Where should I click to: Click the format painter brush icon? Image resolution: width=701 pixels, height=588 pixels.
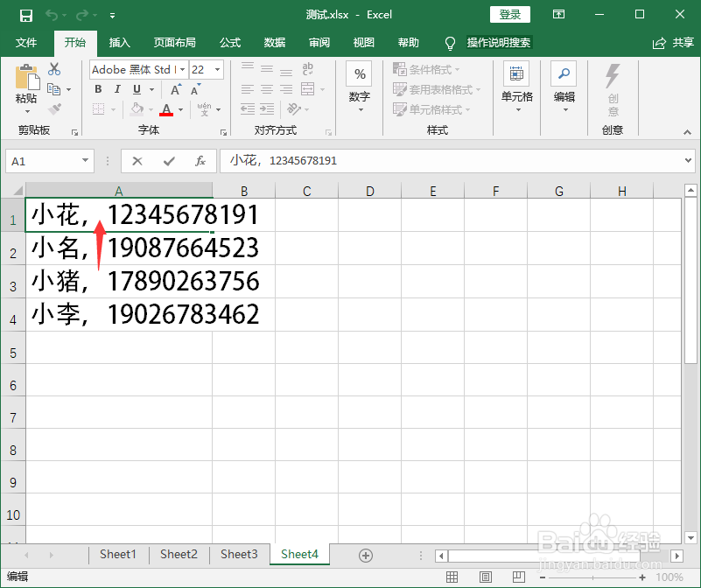(53, 109)
